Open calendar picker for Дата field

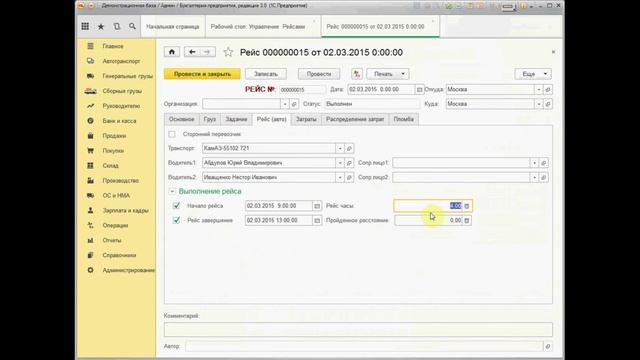tap(419, 89)
